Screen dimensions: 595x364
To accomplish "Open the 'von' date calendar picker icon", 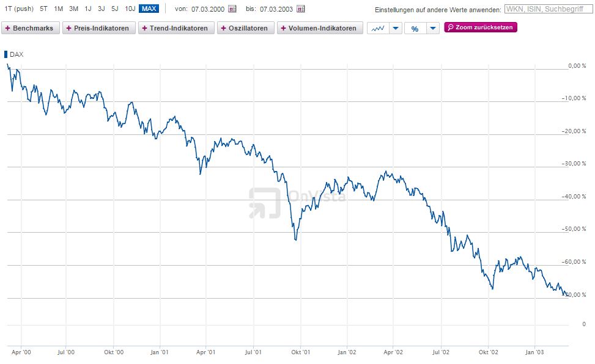I will tap(232, 9).
